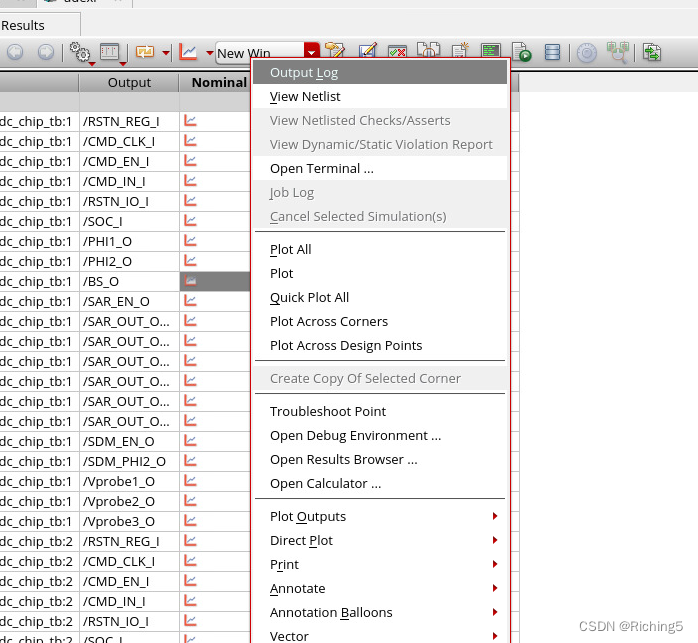Click plot icon for /RSTN_REG_I in tb:1 row
The height and width of the screenshot is (643, 698).
pos(191,121)
